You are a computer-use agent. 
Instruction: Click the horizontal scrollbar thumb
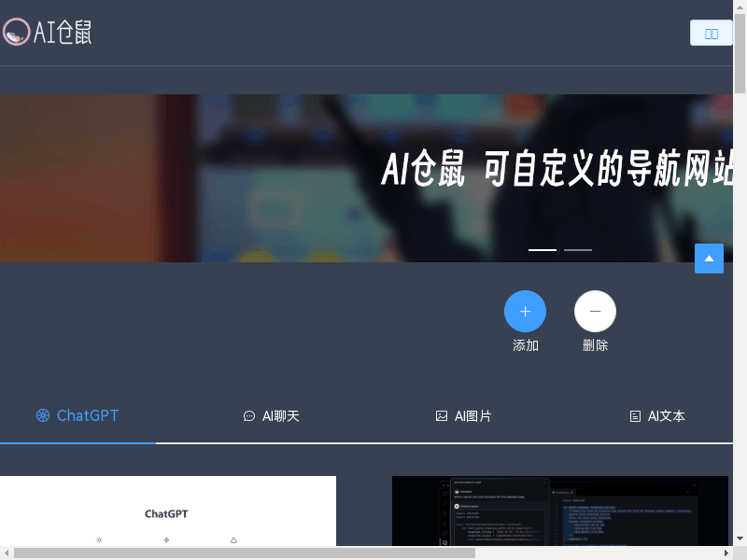coord(245,553)
